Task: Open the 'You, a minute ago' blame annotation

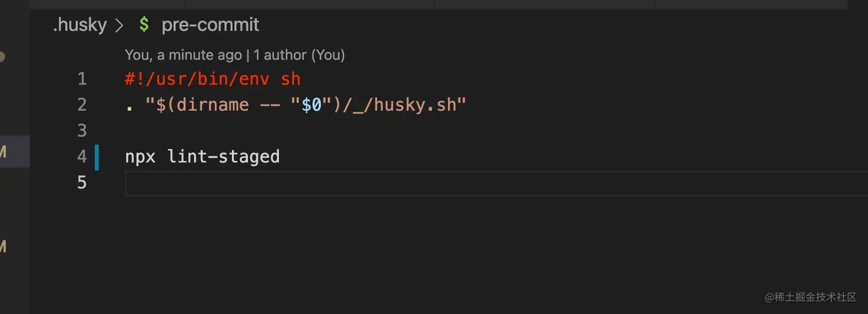Action: (x=183, y=55)
